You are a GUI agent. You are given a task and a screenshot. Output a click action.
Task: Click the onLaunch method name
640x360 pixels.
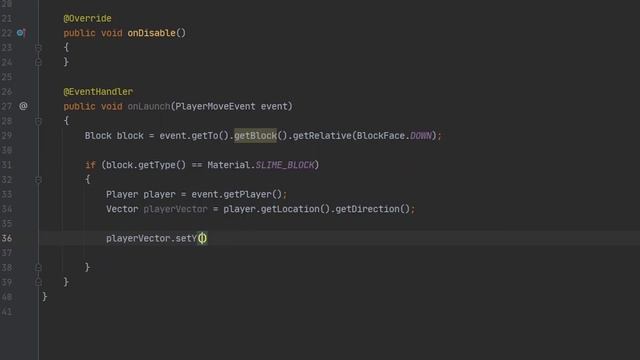pyautogui.click(x=149, y=107)
